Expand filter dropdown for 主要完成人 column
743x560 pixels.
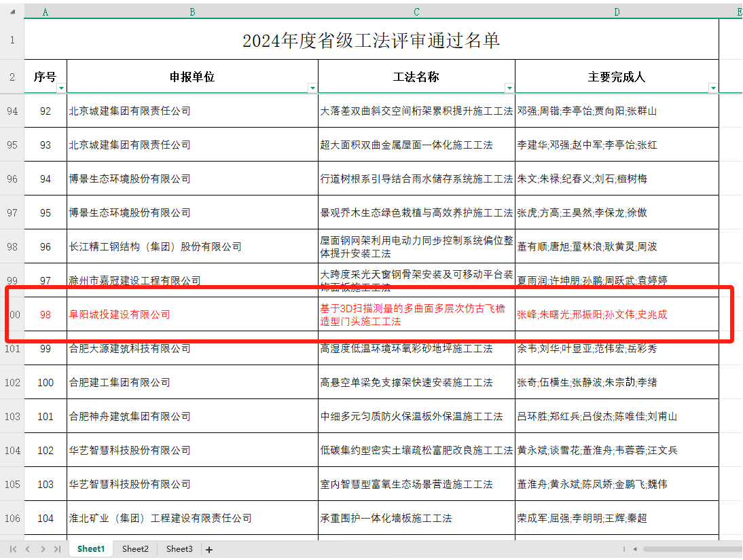coord(713,88)
